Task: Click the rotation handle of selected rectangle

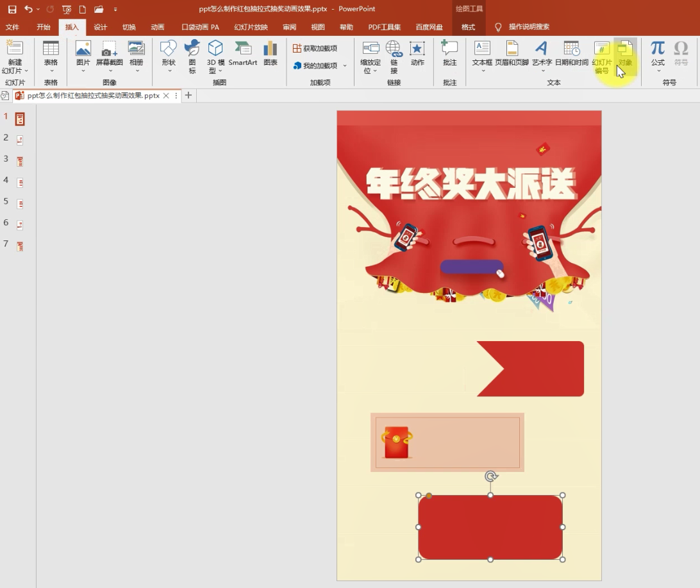Action: coord(491,476)
